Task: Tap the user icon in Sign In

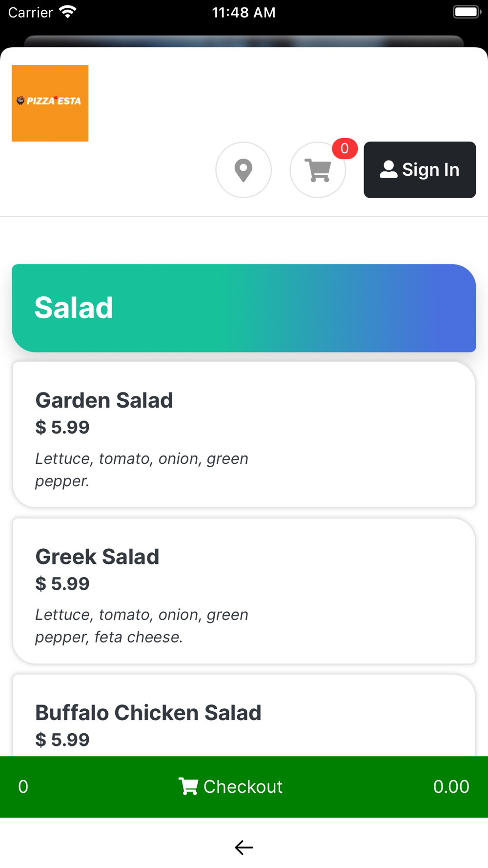Action: coord(388,169)
